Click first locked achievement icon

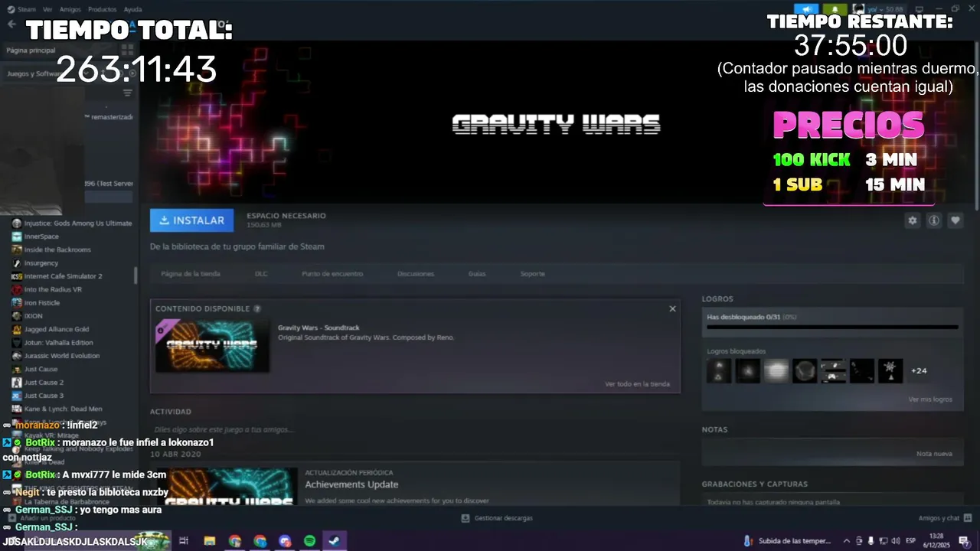[x=719, y=371]
